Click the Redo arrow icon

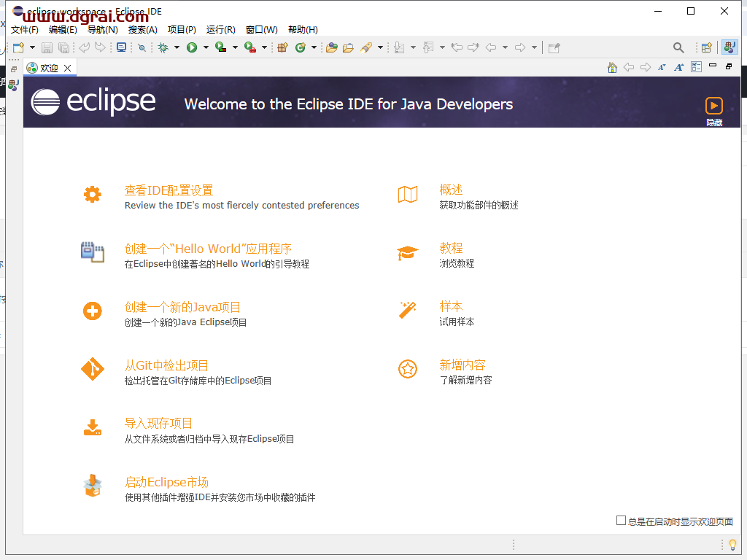(100, 47)
